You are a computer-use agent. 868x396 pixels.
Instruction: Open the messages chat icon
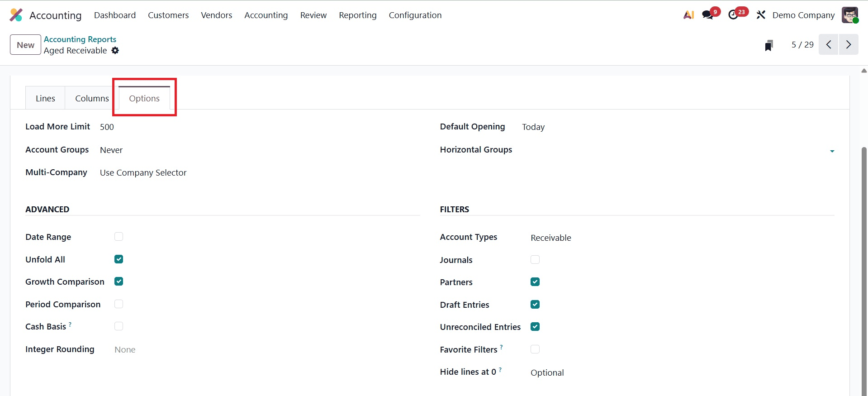click(707, 15)
